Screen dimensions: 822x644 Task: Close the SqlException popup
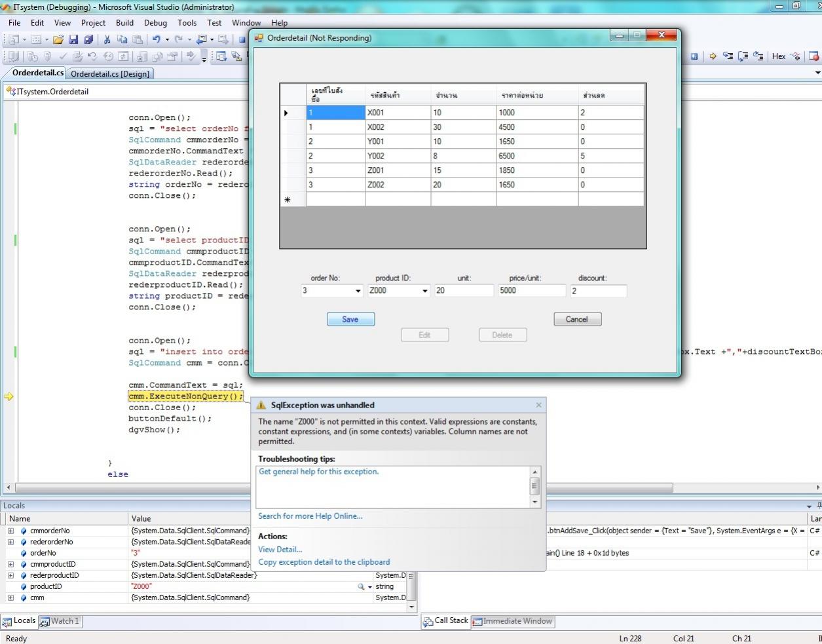tap(538, 405)
